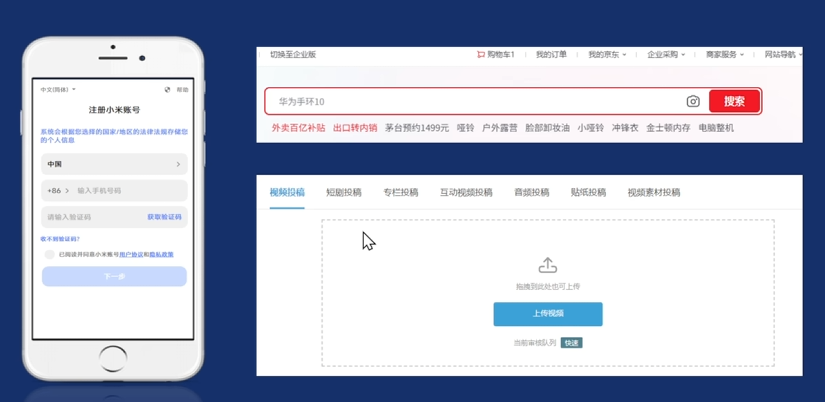Expand the 企业采购 dropdown
This screenshot has width=825, height=402.
(x=666, y=55)
